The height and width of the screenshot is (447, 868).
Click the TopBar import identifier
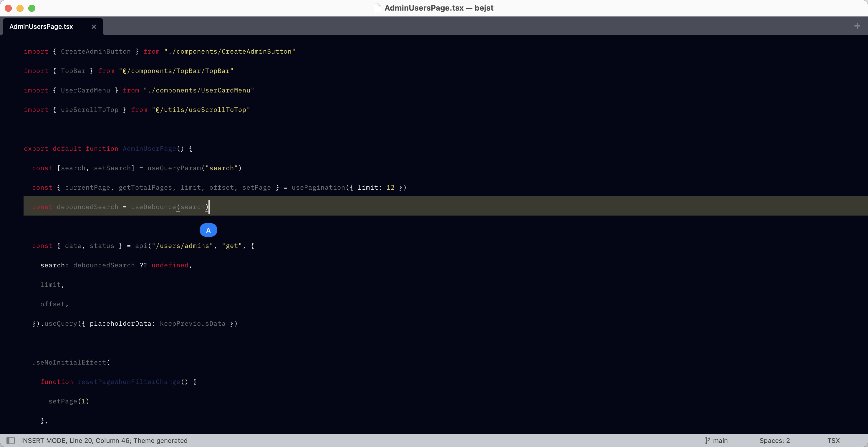73,71
